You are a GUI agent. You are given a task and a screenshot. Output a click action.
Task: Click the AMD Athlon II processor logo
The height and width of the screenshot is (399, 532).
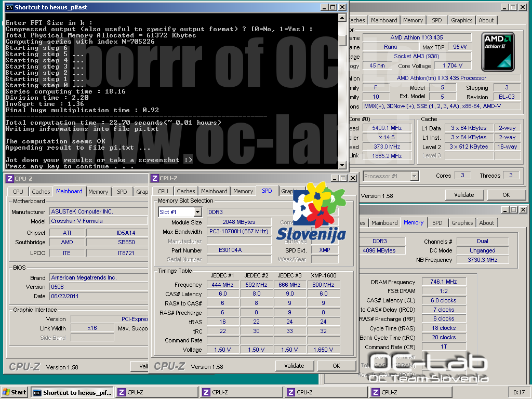pos(498,51)
